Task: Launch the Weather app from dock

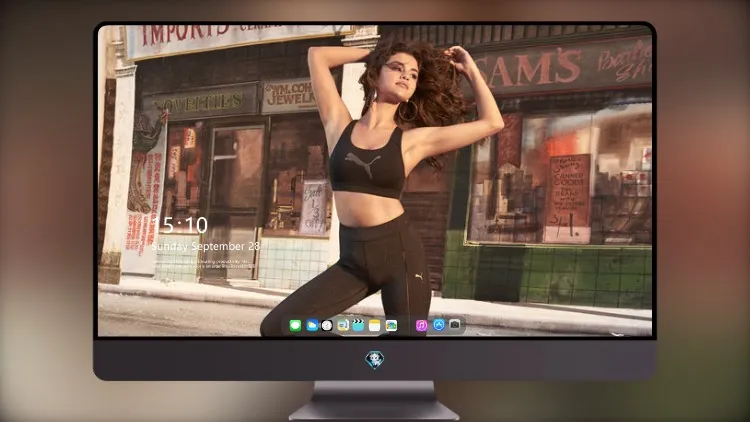Action: pyautogui.click(x=312, y=326)
